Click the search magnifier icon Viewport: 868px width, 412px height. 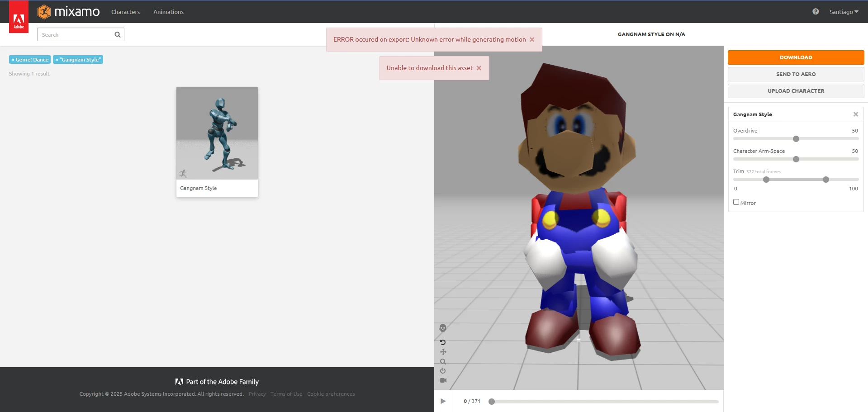[118, 35]
